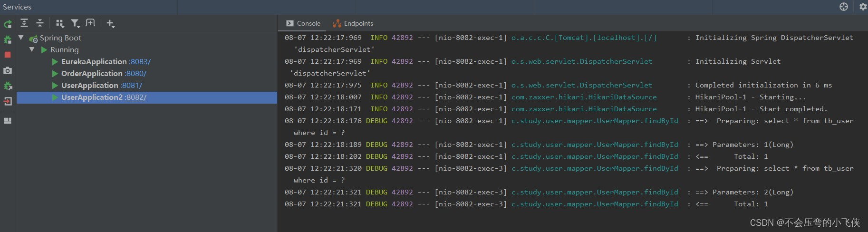Click the Spring Boot leaf icon
This screenshot has width=868, height=232.
[33, 39]
